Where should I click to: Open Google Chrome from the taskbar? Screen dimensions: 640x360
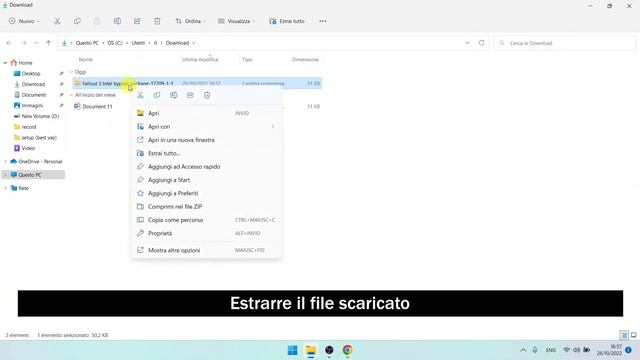pyautogui.click(x=347, y=350)
